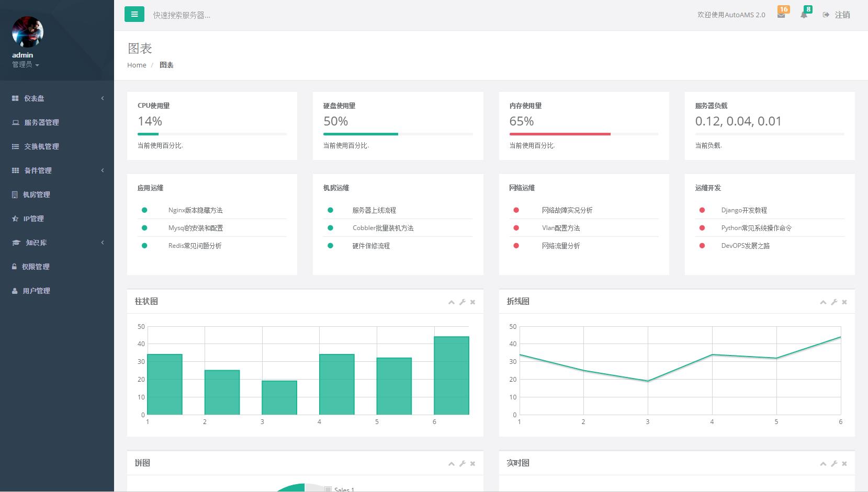Expand the 知识库 menu arrow
The image size is (868, 492).
click(103, 243)
